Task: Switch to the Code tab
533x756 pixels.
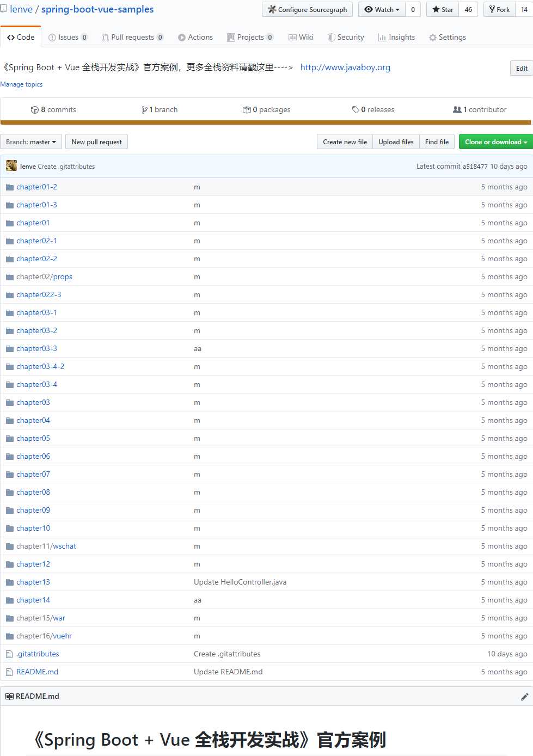Action: (x=21, y=37)
